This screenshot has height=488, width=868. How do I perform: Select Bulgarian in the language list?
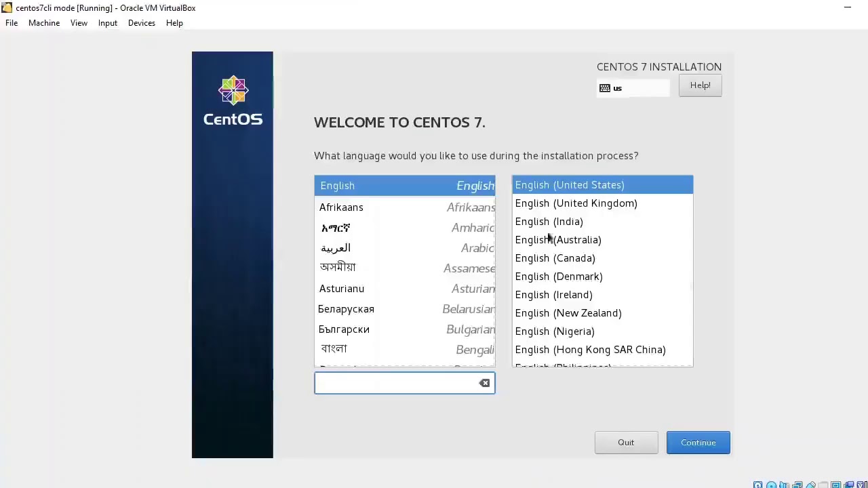point(405,329)
